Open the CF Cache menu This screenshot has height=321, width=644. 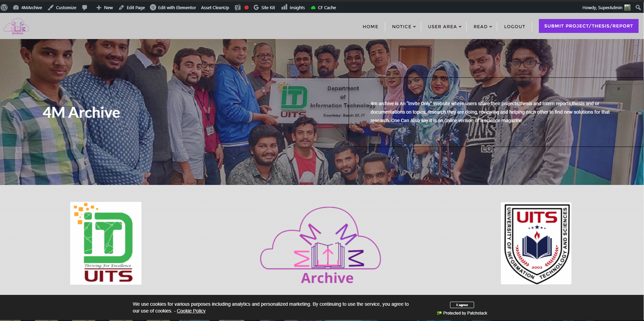[323, 7]
